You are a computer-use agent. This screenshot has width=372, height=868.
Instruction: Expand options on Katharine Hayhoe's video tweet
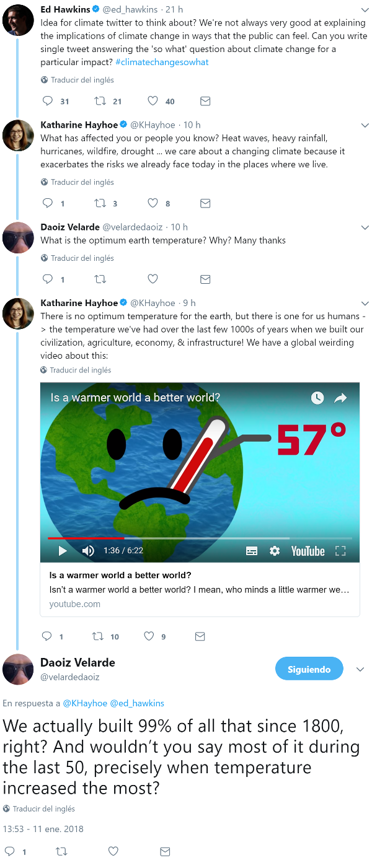tap(365, 304)
